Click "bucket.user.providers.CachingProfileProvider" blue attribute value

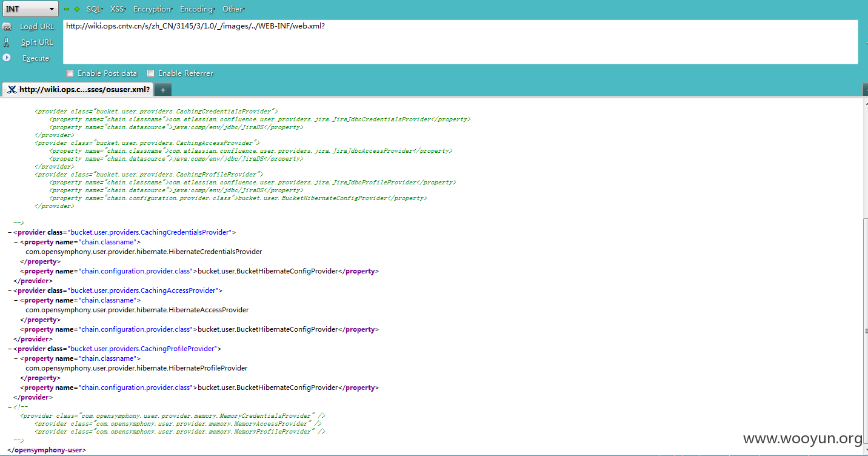click(143, 349)
